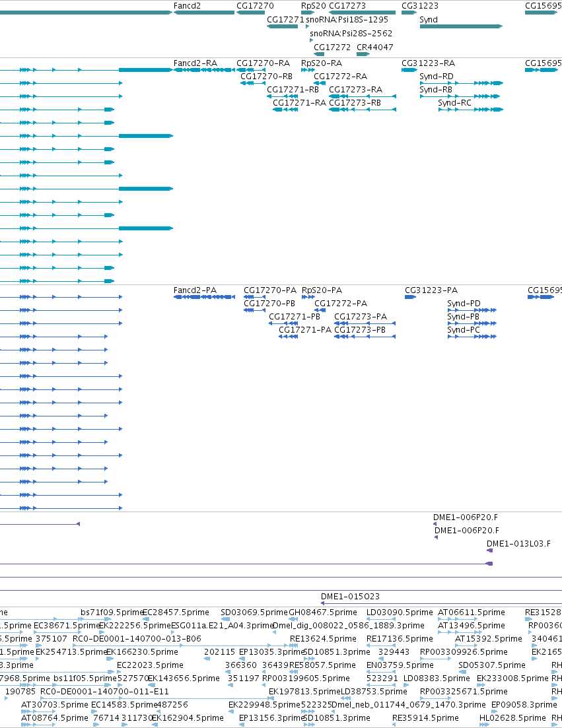
Task: Click EST EC22023.5prime label
Action: click(150, 665)
